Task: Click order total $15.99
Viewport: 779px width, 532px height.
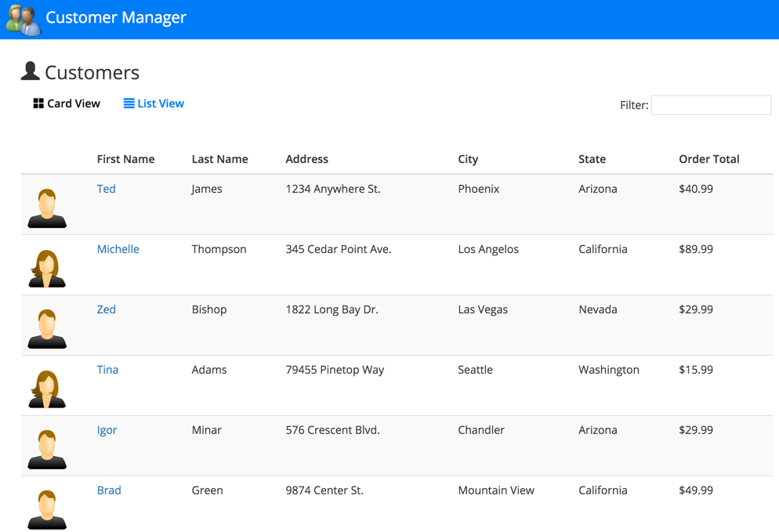Action: point(696,370)
